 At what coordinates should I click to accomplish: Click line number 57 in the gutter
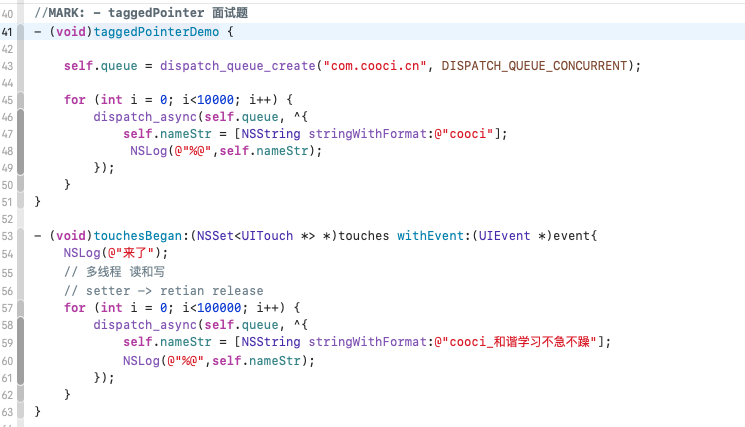click(x=7, y=308)
